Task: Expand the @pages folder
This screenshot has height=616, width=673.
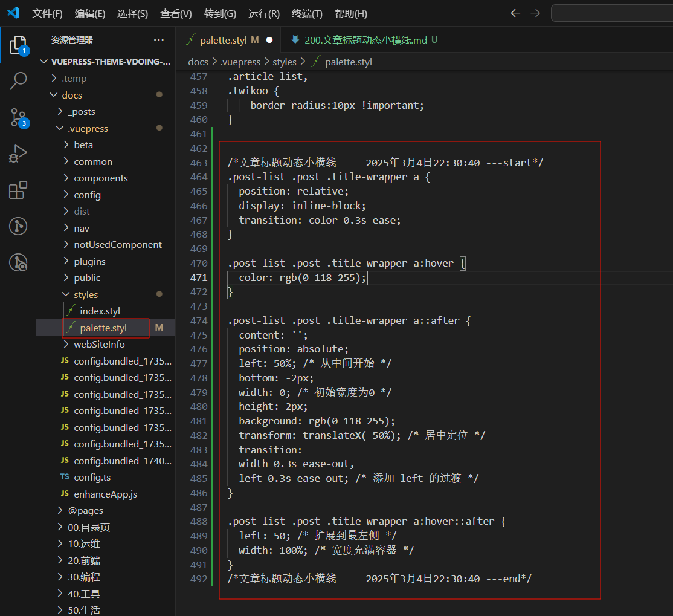Action: pyautogui.click(x=106, y=510)
